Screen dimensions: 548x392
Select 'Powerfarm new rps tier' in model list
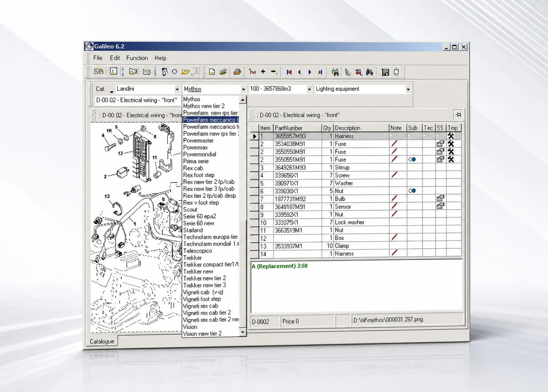210,113
